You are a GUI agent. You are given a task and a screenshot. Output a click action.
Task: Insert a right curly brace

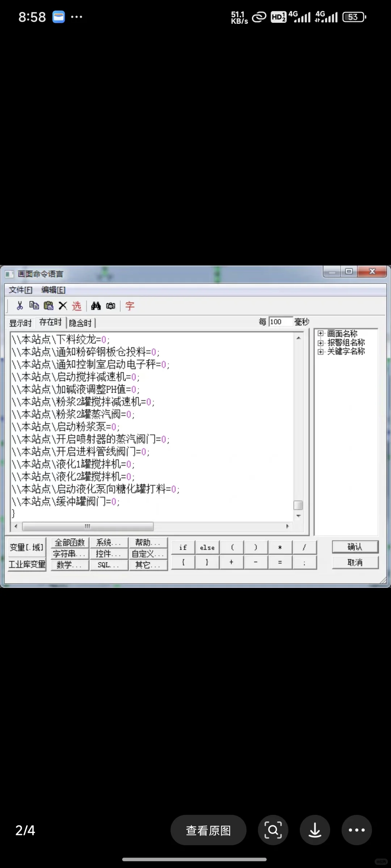(207, 562)
